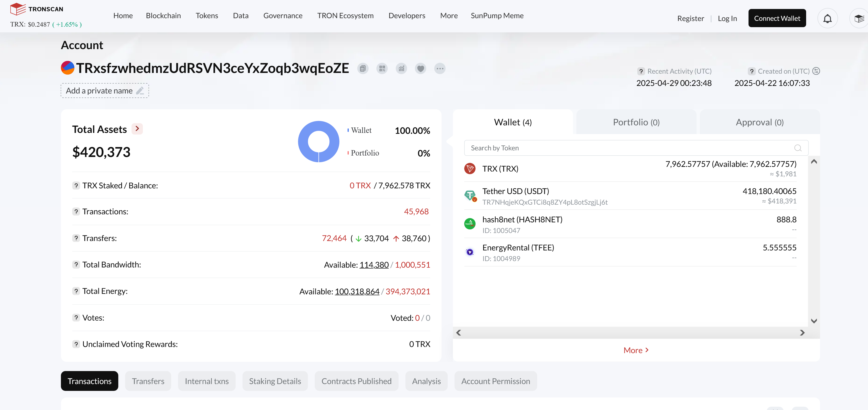Open the Developers menu
This screenshot has height=410, width=868.
pos(407,16)
